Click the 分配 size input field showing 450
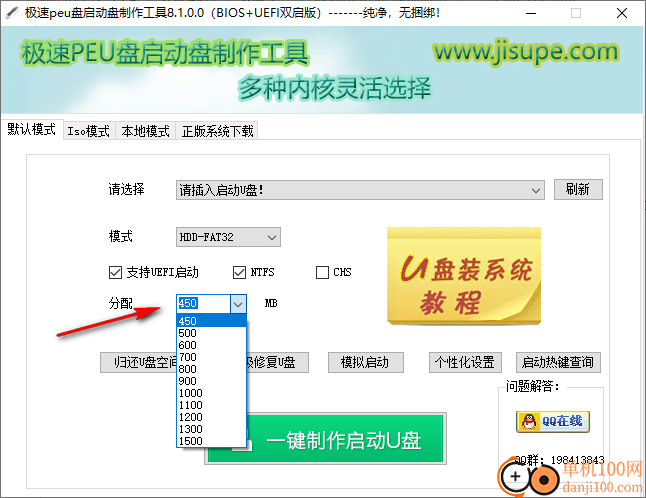 [x=204, y=304]
